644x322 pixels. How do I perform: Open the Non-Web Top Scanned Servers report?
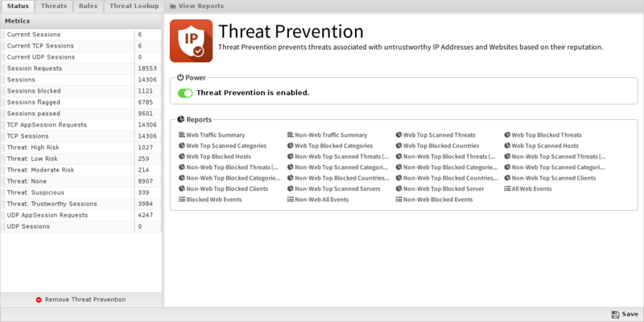[x=334, y=189]
